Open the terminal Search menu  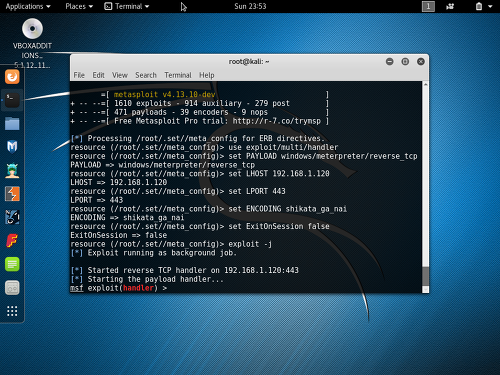tap(146, 75)
